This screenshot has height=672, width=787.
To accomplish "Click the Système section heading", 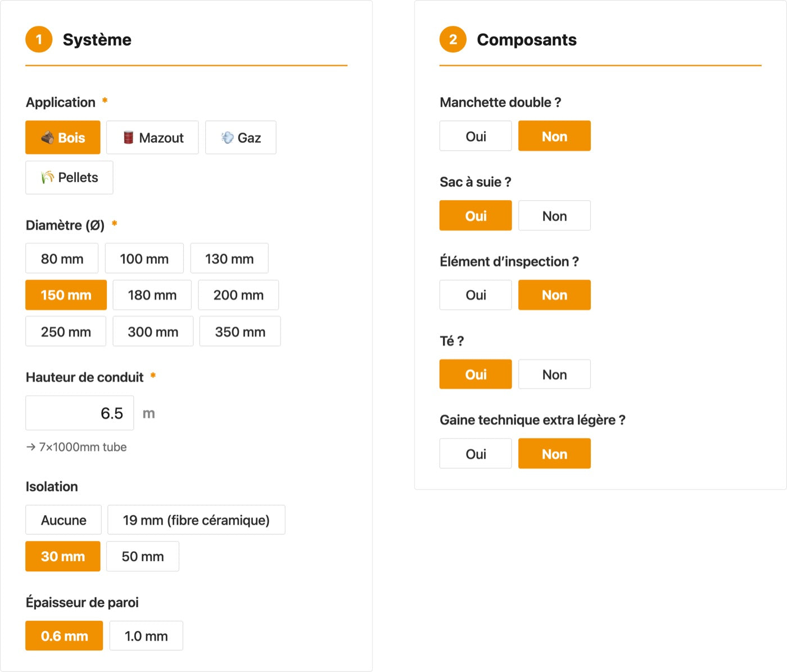I will (97, 40).
